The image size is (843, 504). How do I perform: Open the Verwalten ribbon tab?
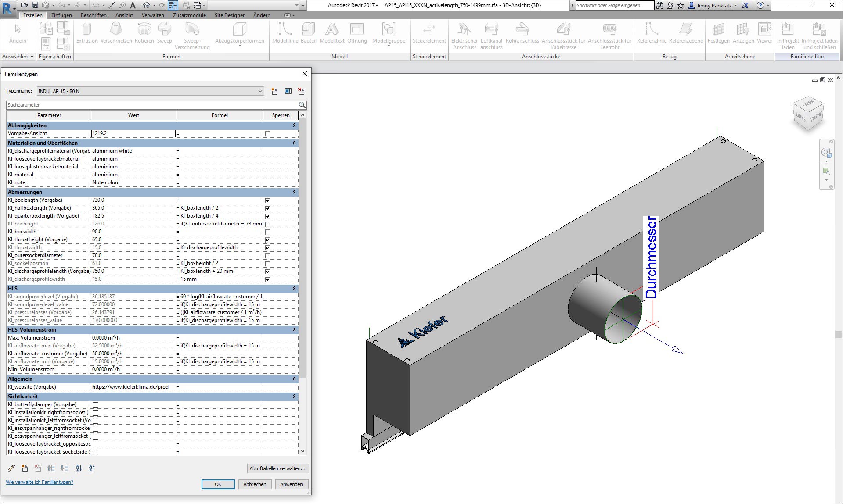(153, 15)
